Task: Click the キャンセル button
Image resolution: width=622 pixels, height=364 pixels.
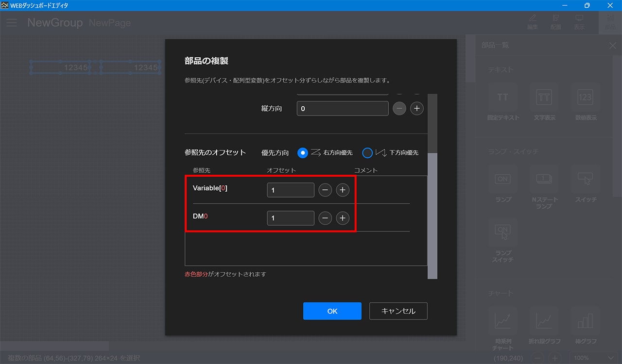Action: (398, 311)
